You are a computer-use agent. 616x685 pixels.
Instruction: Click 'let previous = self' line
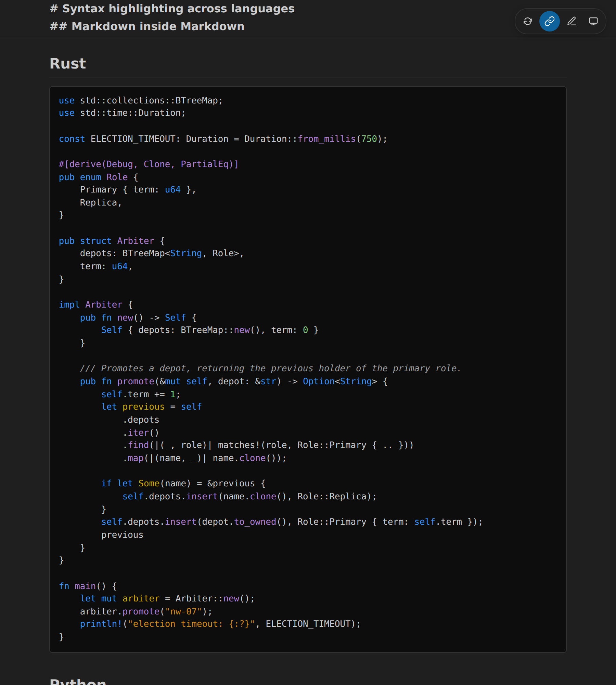tap(151, 407)
